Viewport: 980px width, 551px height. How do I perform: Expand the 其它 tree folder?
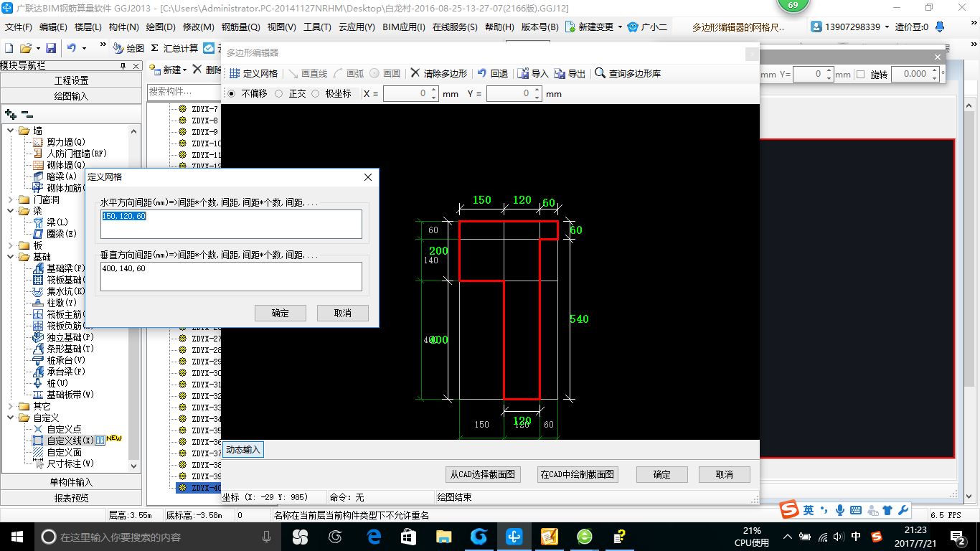pyautogui.click(x=11, y=406)
